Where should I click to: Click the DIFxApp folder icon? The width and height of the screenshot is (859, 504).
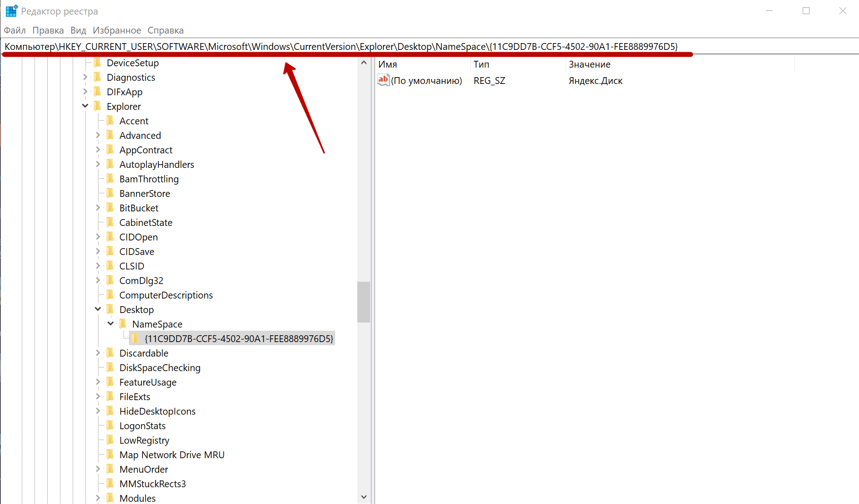click(x=97, y=92)
